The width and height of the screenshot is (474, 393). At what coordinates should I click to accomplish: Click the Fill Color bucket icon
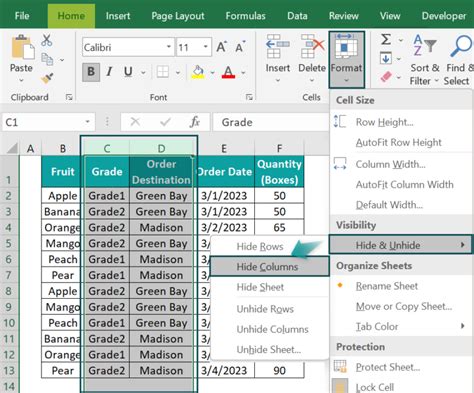pos(198,72)
